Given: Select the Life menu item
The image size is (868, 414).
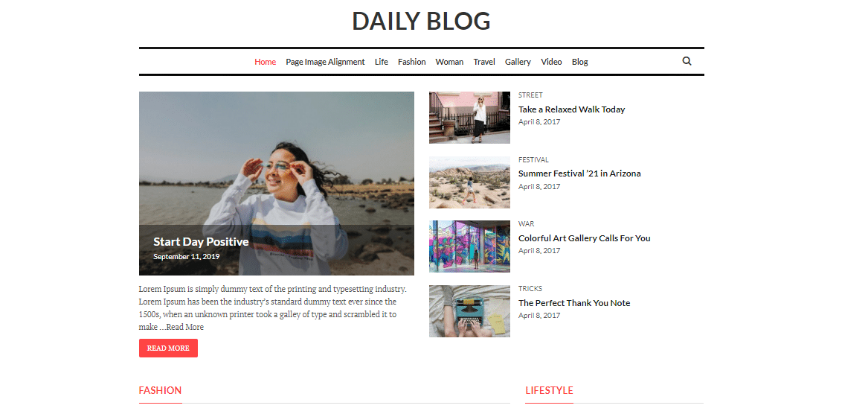Looking at the screenshot, I should coord(382,62).
